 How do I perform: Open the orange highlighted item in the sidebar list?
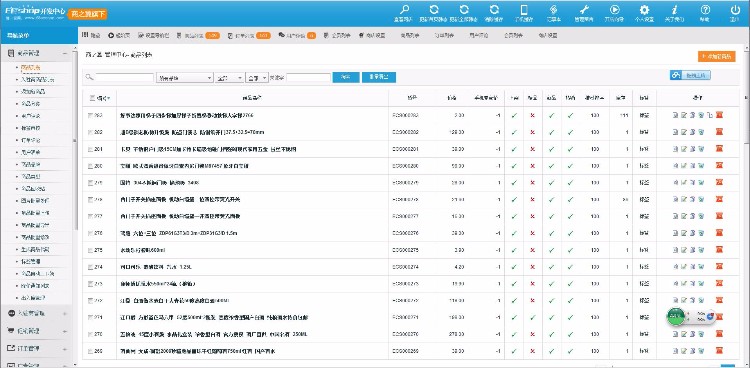[31, 67]
